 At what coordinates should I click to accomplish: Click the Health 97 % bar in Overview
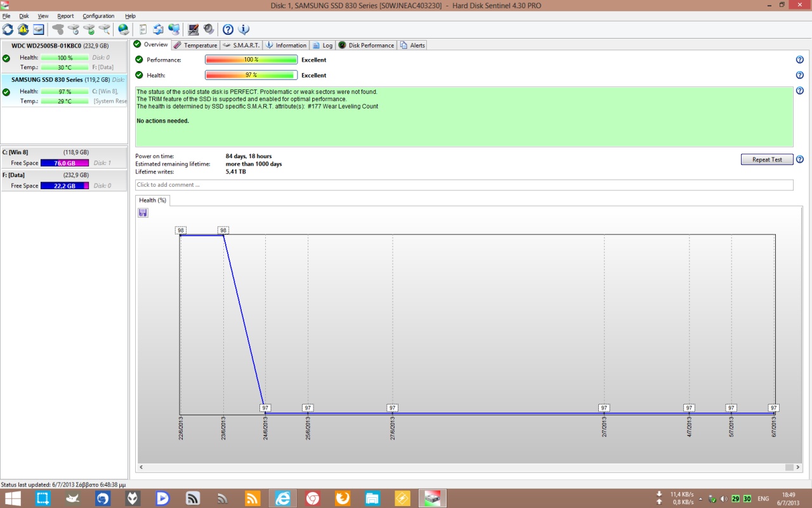[251, 75]
